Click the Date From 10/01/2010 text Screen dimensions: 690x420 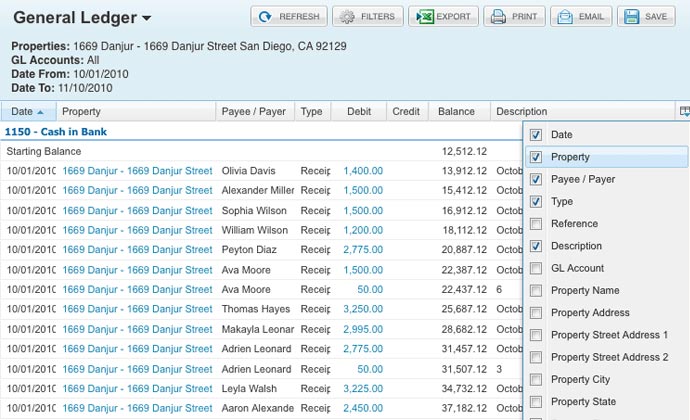(x=70, y=74)
